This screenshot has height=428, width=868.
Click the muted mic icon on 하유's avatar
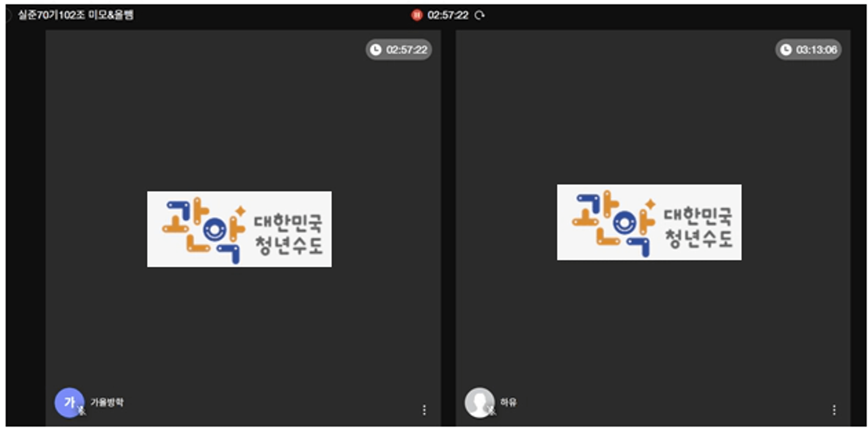(x=492, y=410)
